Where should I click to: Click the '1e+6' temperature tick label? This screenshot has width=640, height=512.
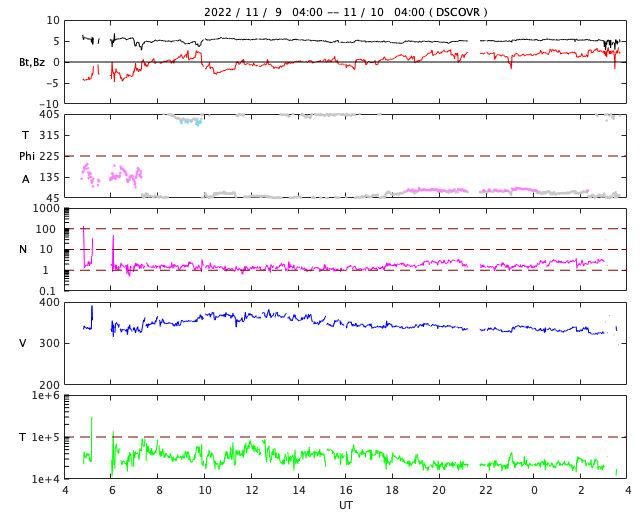point(46,396)
